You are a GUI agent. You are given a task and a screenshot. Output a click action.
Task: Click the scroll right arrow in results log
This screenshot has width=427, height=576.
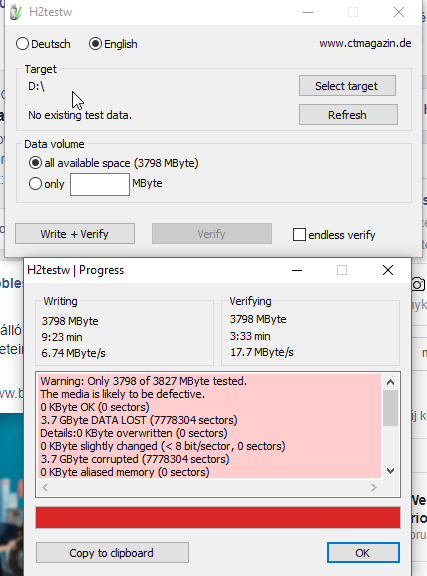(374, 487)
